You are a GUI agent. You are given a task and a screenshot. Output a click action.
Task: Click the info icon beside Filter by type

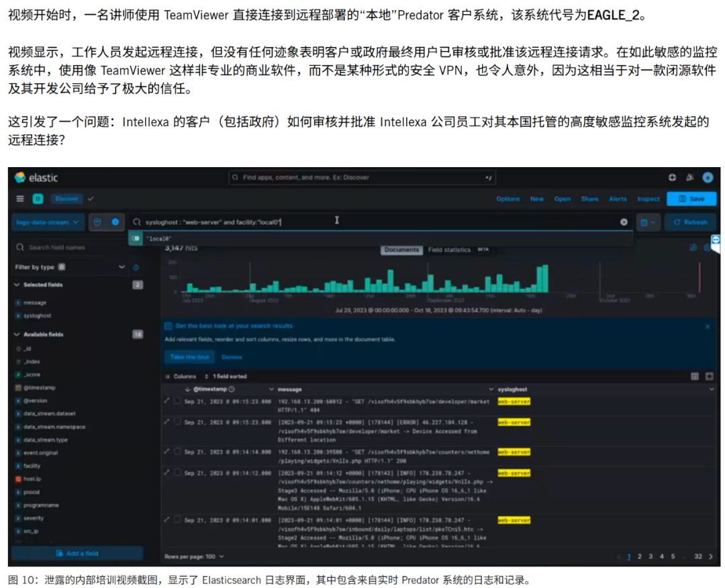[x=136, y=268]
